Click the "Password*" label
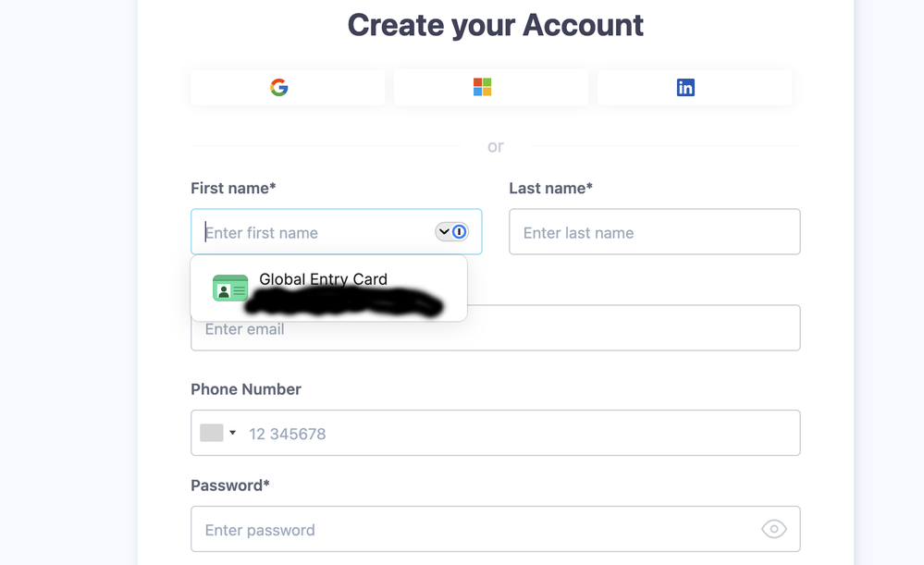This screenshot has height=565, width=924. coord(230,485)
